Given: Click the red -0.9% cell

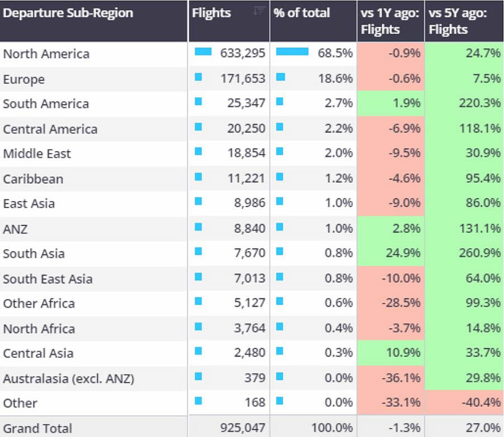Looking at the screenshot, I should coord(391,54).
